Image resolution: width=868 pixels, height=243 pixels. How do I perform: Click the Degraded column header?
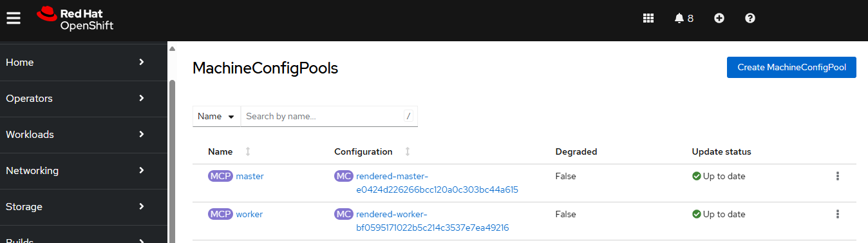(576, 151)
